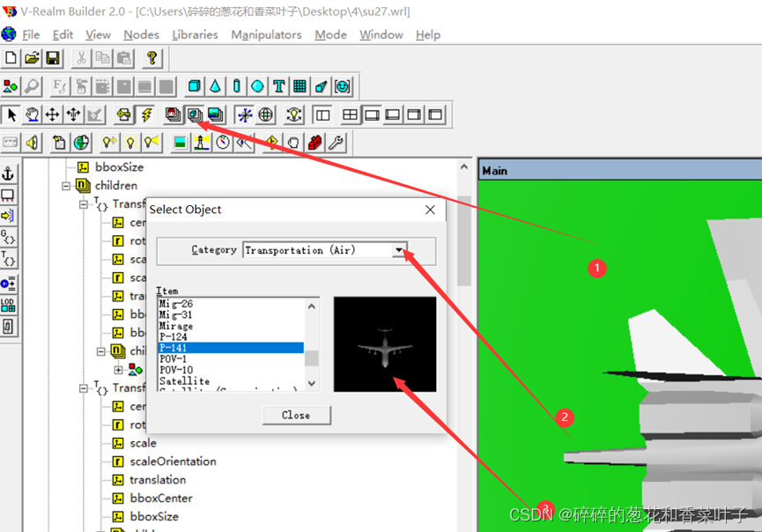Insert a Sound node speaker icon
This screenshot has width=762, height=532.
[x=32, y=143]
